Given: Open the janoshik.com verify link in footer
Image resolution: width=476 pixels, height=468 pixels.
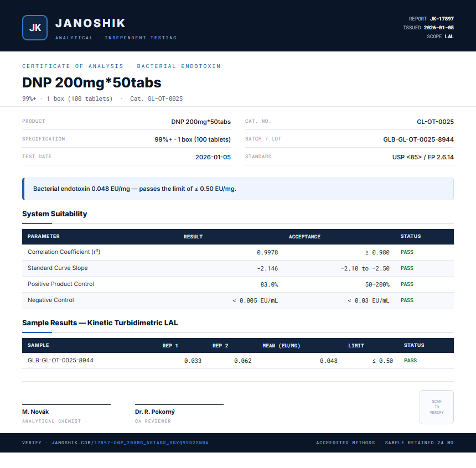Looking at the screenshot, I should point(130,443).
